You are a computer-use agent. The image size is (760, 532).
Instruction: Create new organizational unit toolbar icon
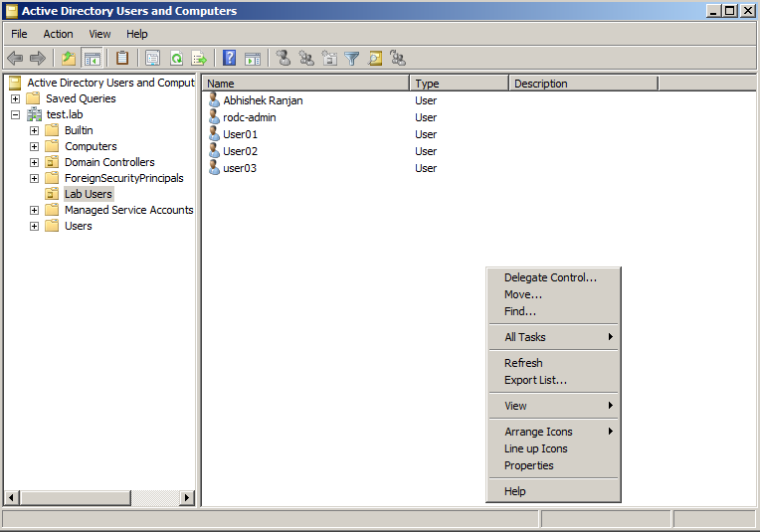coord(329,58)
